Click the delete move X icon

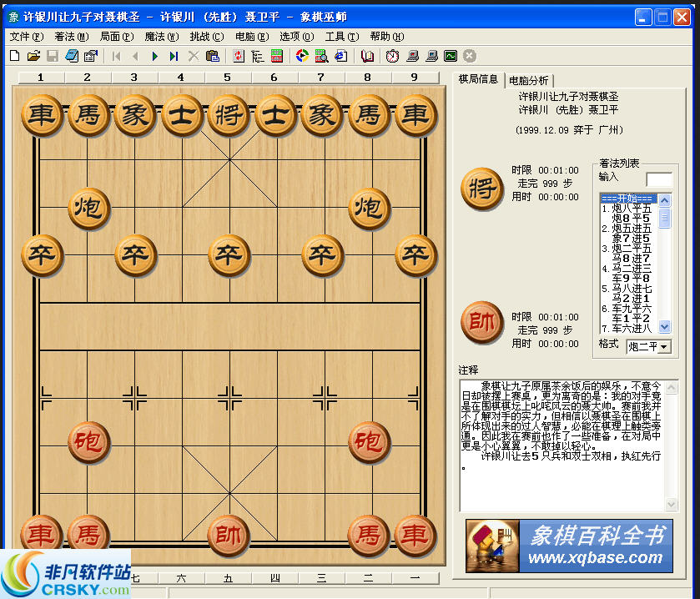click(x=194, y=56)
